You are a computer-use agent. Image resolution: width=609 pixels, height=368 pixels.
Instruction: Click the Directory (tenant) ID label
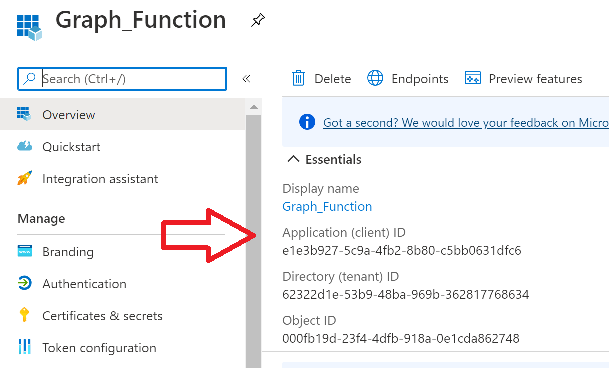pyautogui.click(x=341, y=276)
